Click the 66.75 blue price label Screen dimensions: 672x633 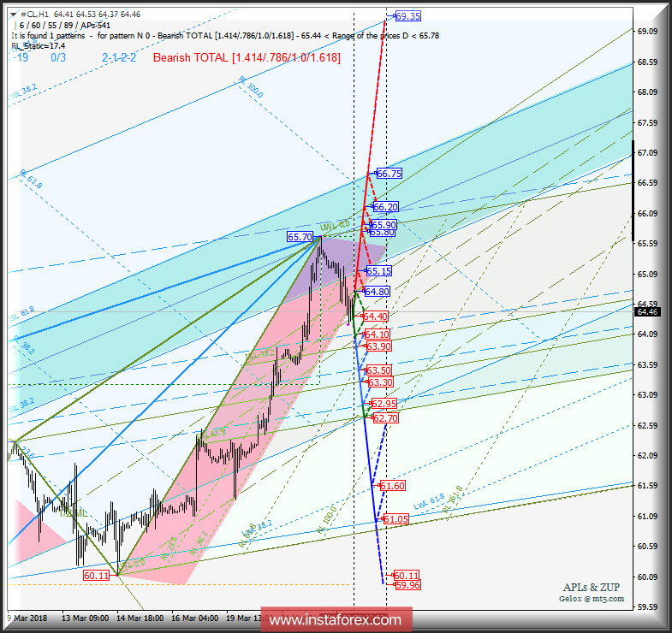coord(389,174)
